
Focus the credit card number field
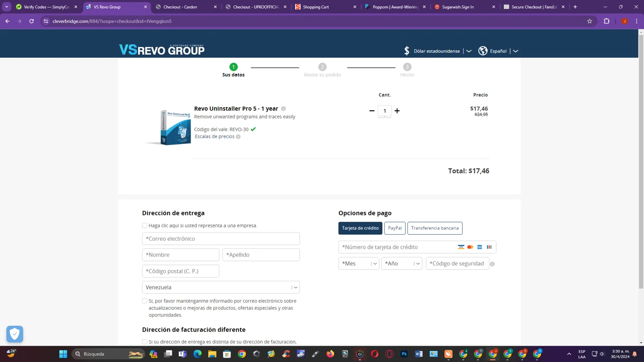pos(417,247)
